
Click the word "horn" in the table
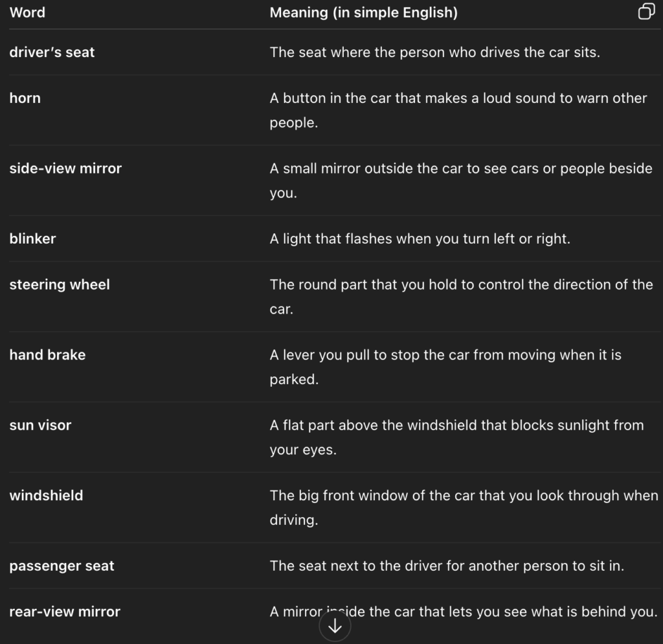coord(25,98)
